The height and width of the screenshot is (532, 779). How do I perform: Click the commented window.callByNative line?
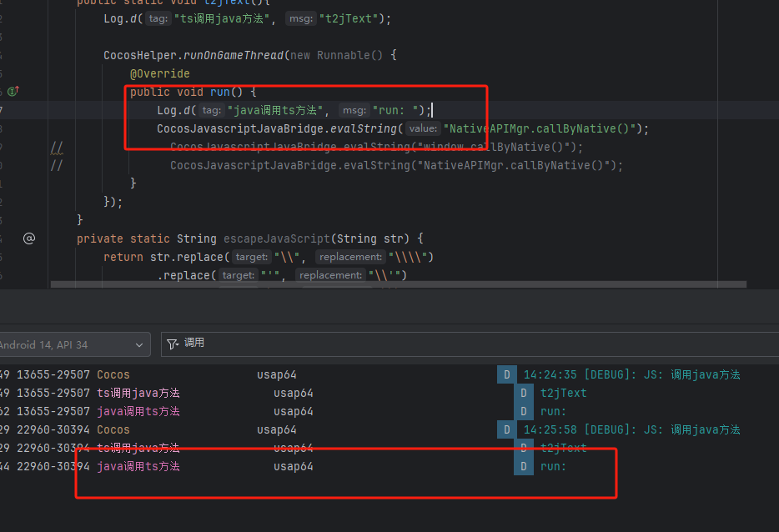[x=376, y=147]
